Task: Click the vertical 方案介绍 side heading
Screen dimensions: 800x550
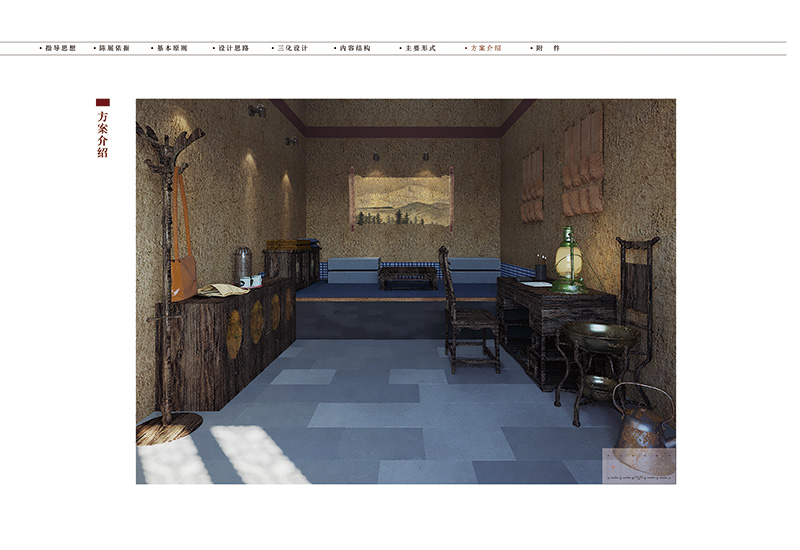Action: click(102, 134)
